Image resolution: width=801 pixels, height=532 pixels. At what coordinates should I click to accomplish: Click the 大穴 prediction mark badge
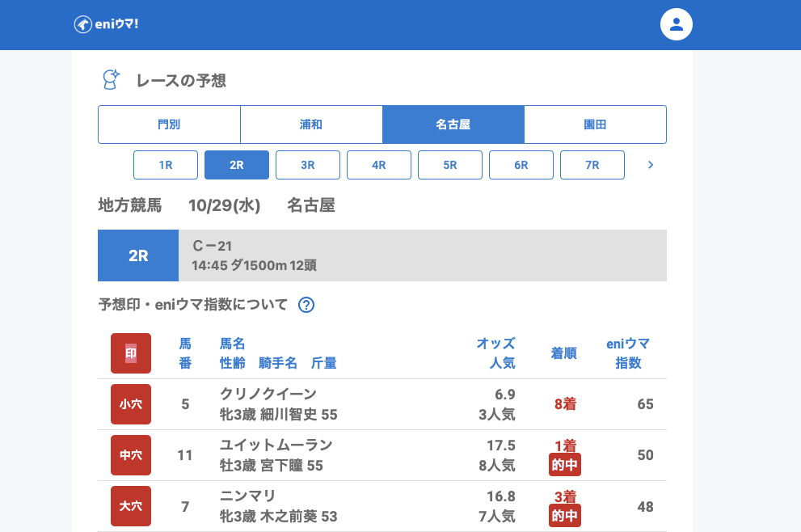coord(131,506)
